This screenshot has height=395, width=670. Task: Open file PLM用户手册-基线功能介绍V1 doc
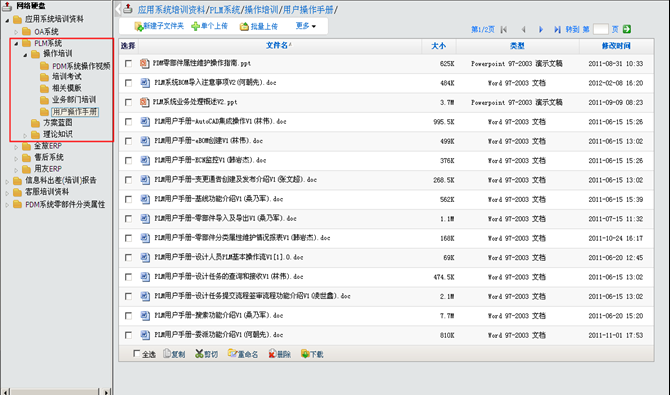pyautogui.click(x=218, y=199)
